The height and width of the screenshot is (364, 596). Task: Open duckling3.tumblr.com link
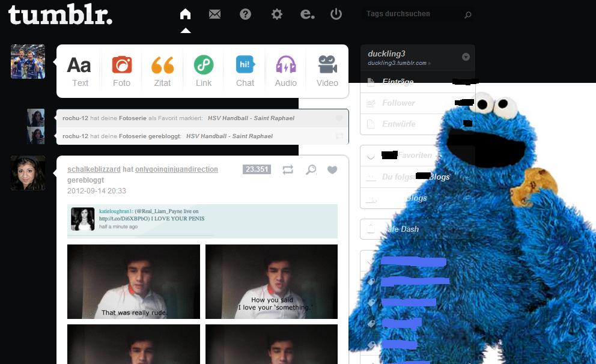(x=397, y=63)
